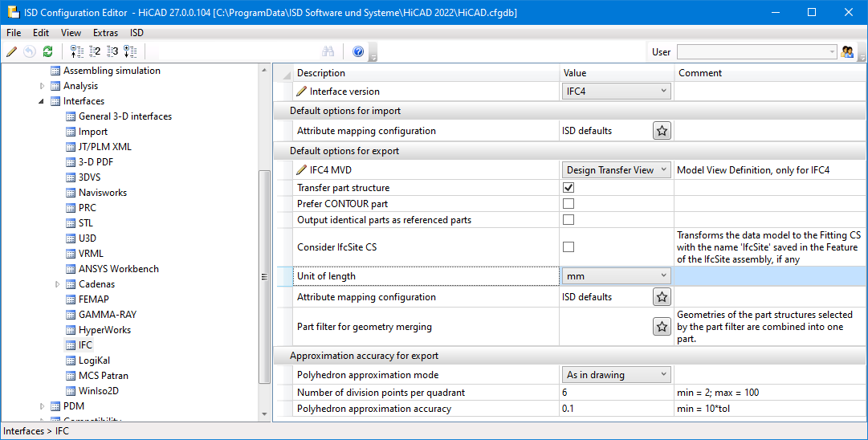Click the expand level 3 tree icon

[x=112, y=51]
